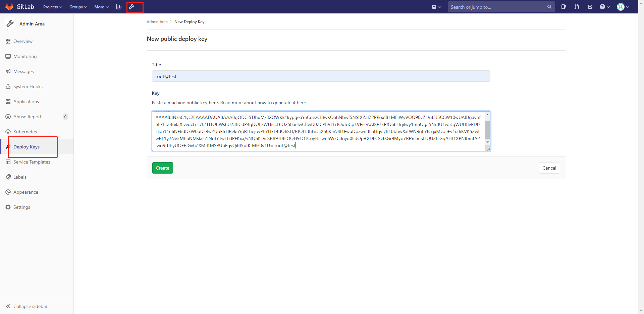
Task: Open the Activity chart icon in navbar
Action: point(119,7)
